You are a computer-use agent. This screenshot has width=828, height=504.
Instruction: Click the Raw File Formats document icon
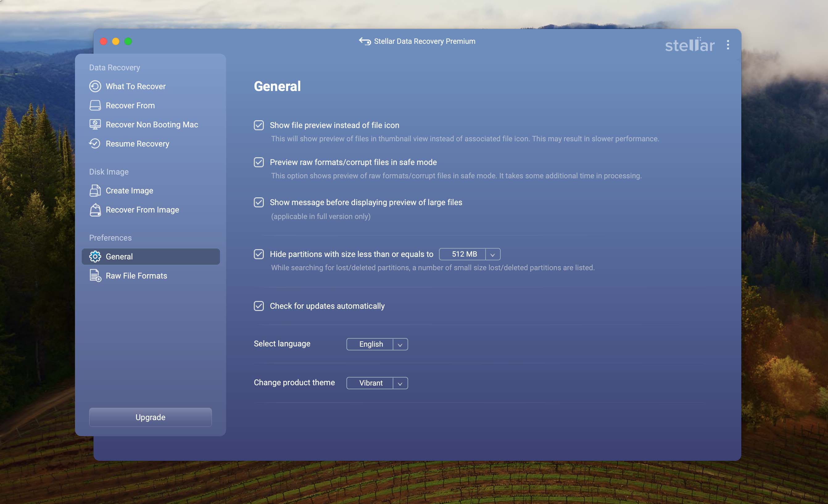(x=95, y=276)
